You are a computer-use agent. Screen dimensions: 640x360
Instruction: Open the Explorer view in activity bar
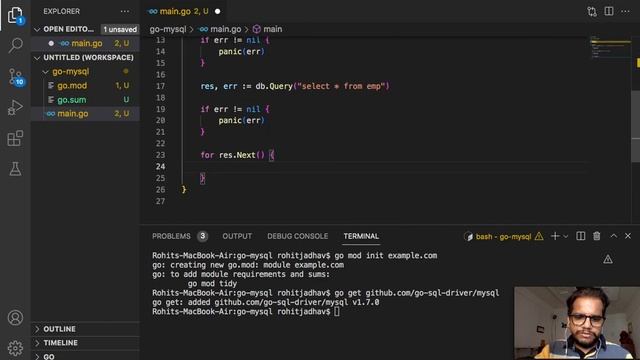15,16
